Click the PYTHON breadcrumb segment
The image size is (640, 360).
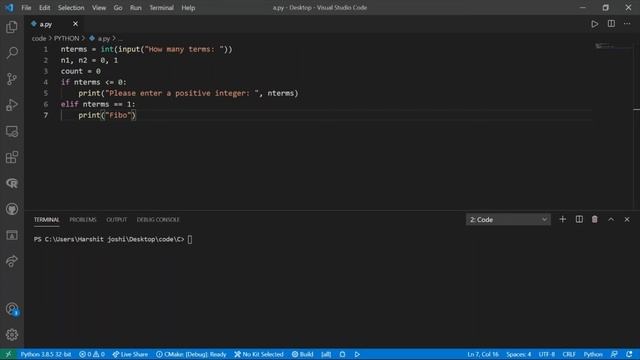[67, 38]
